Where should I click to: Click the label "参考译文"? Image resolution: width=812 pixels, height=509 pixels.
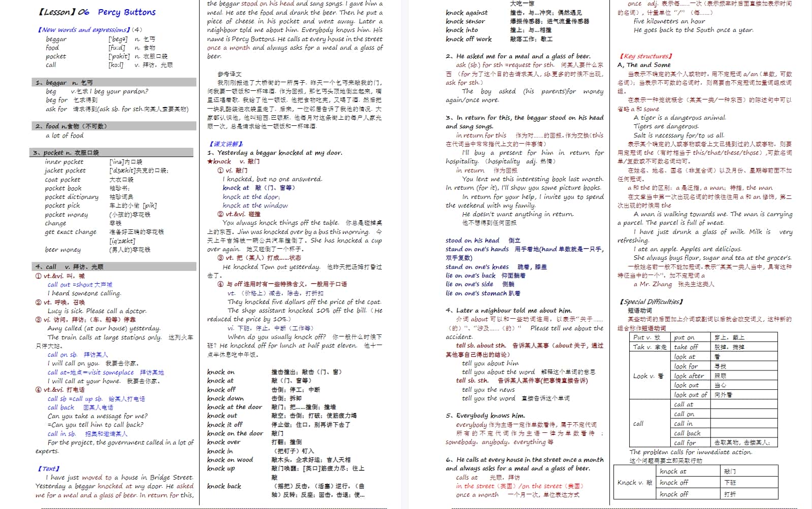230,74
